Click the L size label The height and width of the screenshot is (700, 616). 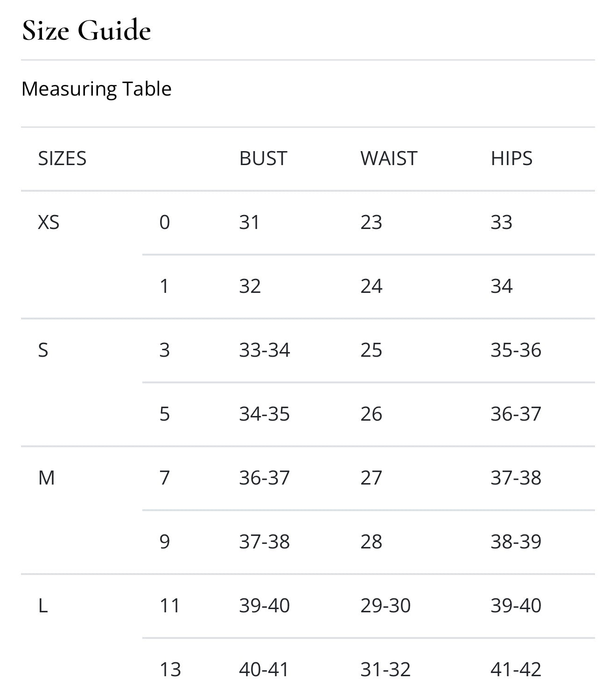click(x=43, y=606)
